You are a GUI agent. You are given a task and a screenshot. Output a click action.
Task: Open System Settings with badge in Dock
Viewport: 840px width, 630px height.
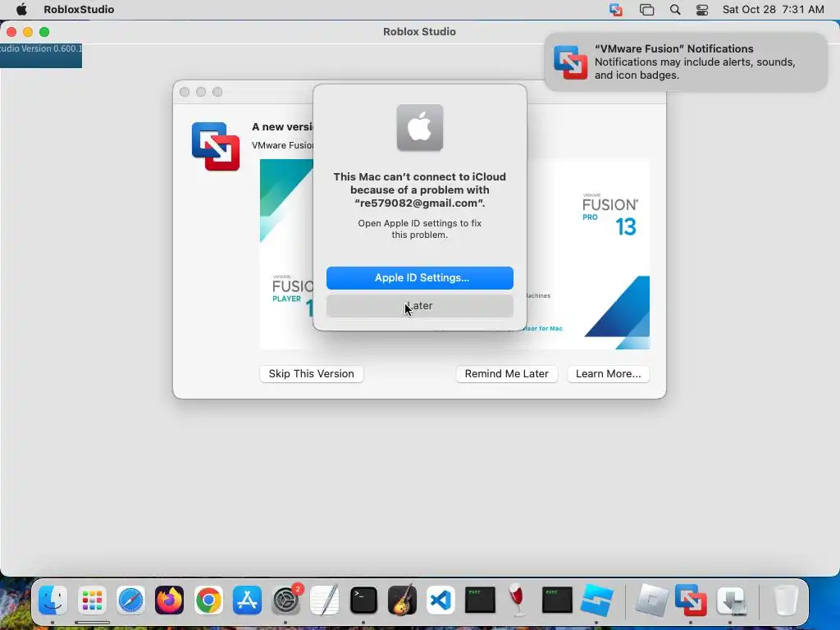(x=286, y=600)
